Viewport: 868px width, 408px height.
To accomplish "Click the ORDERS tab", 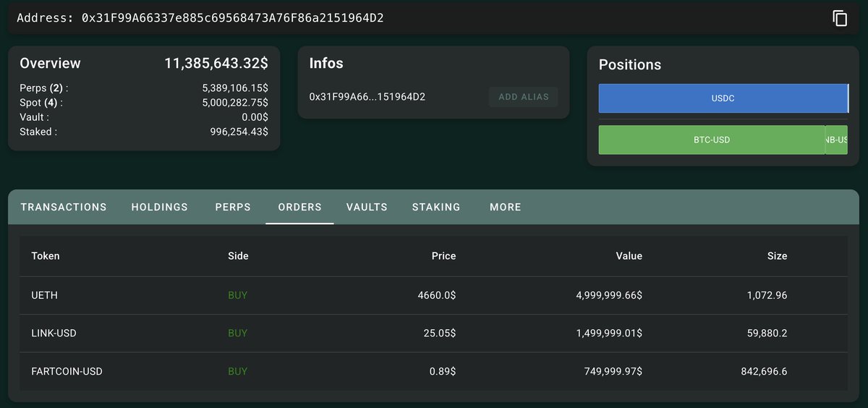I will tap(299, 207).
